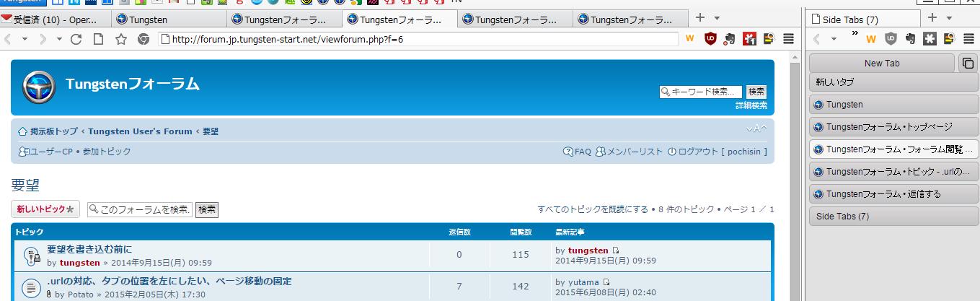The width and height of the screenshot is (980, 301).
Task: Open Tungsten User's Forum breadcrumb link
Action: (x=140, y=131)
